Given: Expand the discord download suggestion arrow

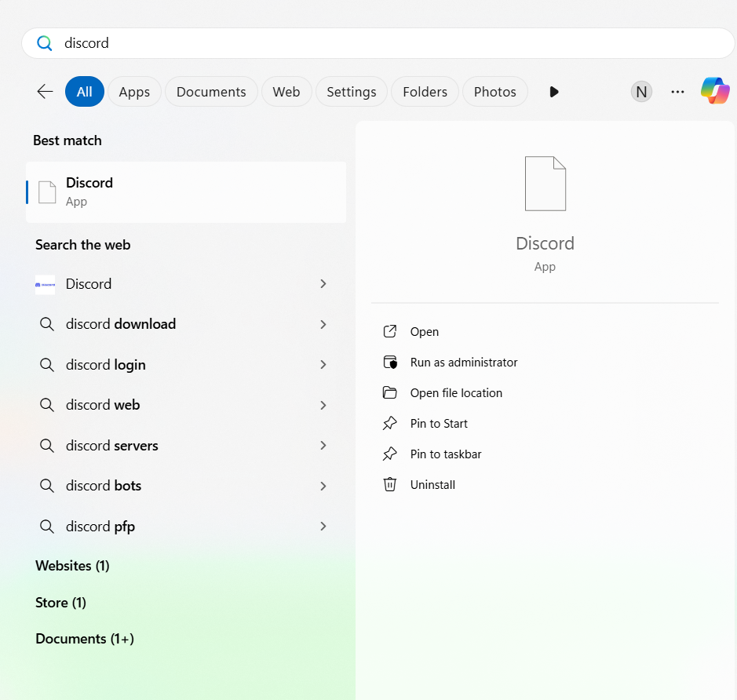Looking at the screenshot, I should (323, 324).
